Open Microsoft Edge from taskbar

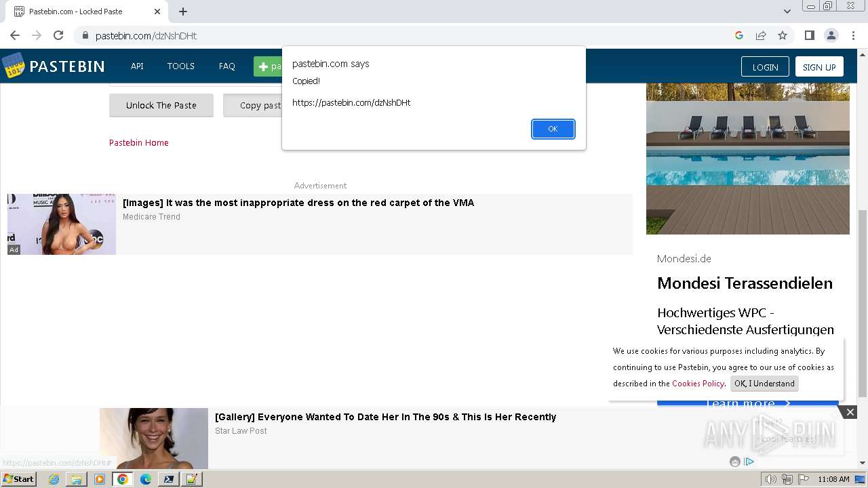pos(145,479)
